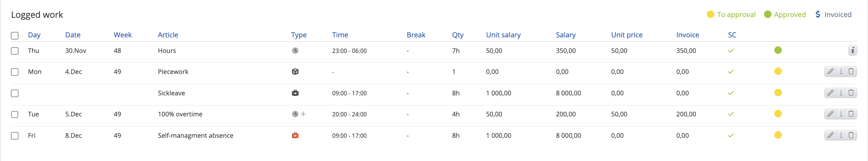
Task: Open info for the 100% overtime row
Action: pos(841,114)
